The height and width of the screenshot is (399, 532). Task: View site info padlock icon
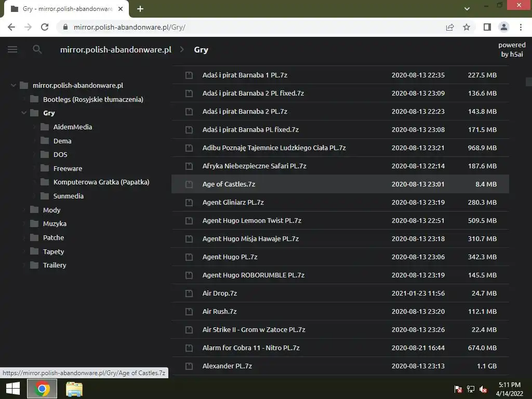click(x=65, y=27)
